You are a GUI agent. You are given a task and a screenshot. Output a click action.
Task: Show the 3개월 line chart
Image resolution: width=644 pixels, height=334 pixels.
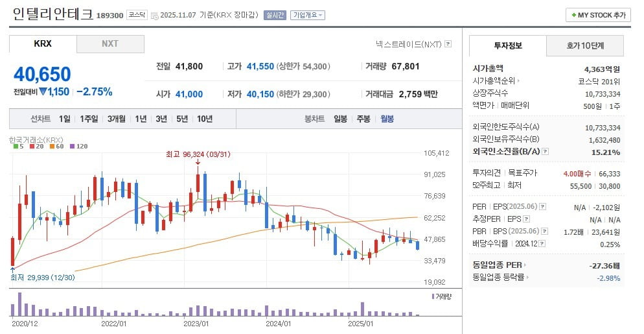pyautogui.click(x=116, y=119)
